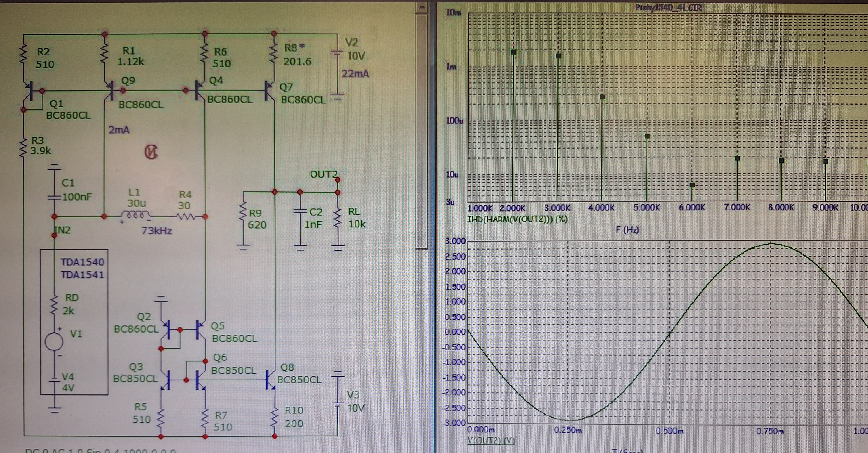Click the 2.000K harmonic marker in the spectrum
The image size is (868, 453).
point(513,52)
